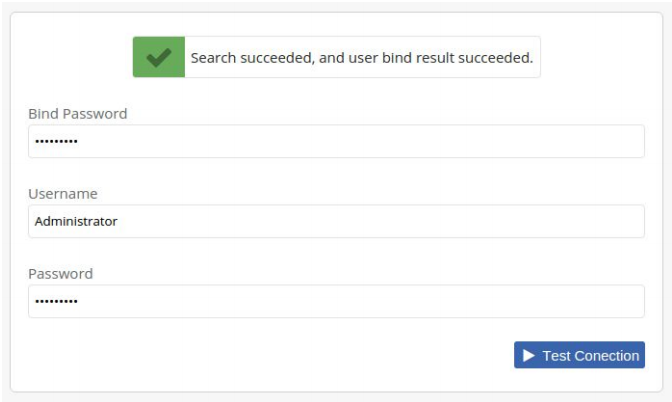672x402 pixels.
Task: Click the word Administrator in Username field
Action: (76, 221)
